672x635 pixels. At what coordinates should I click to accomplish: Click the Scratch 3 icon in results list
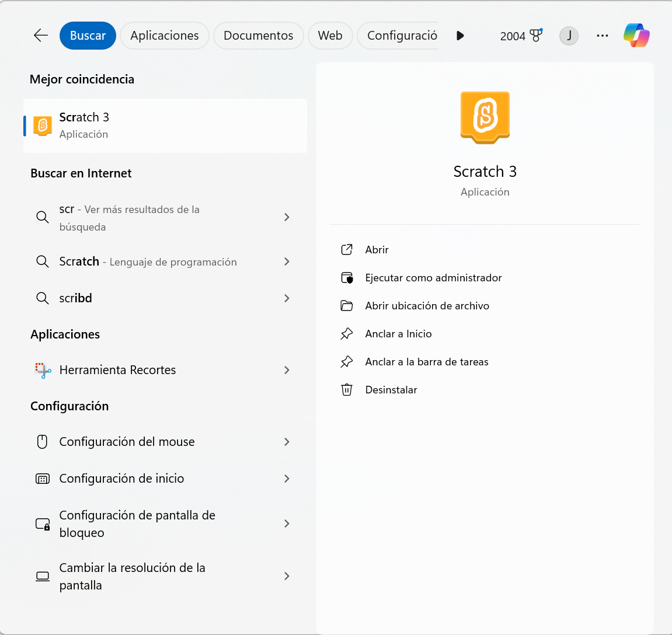click(x=43, y=125)
